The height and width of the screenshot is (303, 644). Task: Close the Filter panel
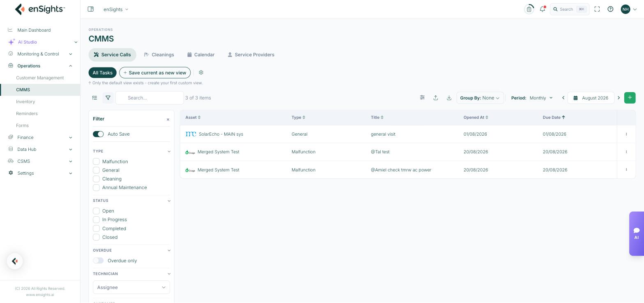(168, 119)
